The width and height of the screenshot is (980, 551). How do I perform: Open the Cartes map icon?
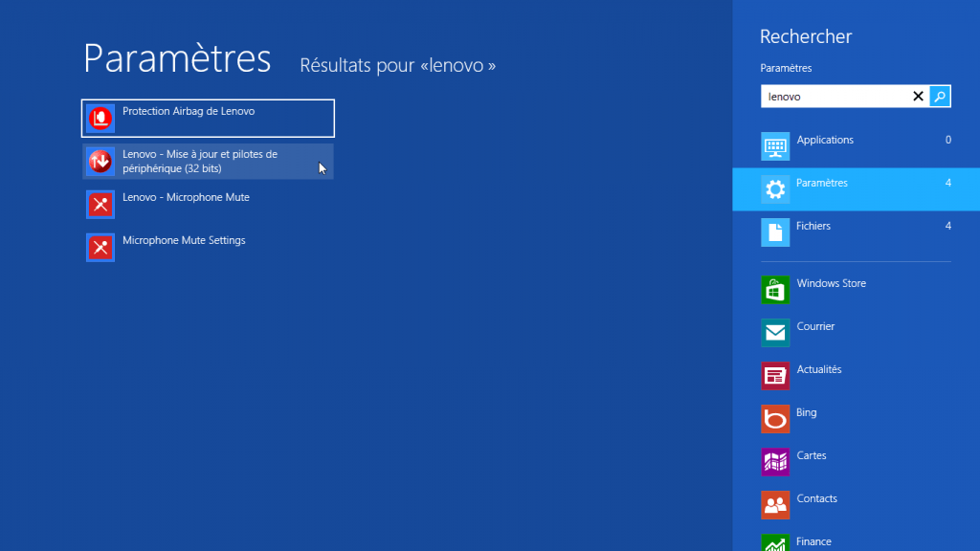(x=775, y=462)
